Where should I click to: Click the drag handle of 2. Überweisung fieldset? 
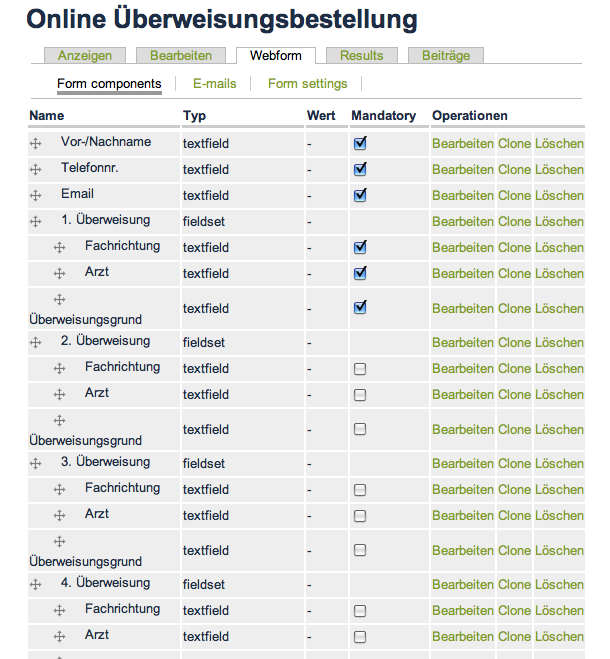point(36,343)
